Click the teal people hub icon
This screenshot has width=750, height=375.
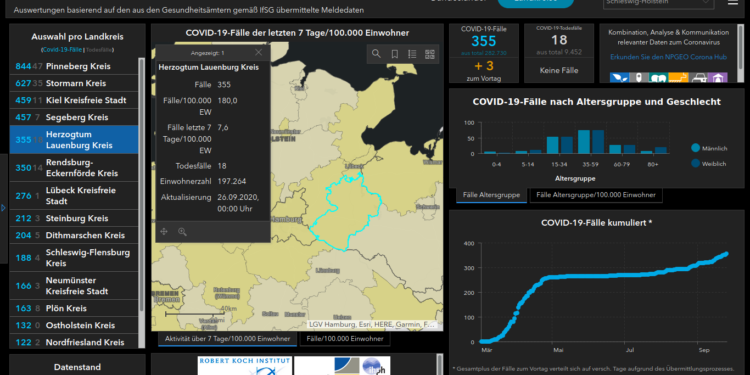click(658, 77)
